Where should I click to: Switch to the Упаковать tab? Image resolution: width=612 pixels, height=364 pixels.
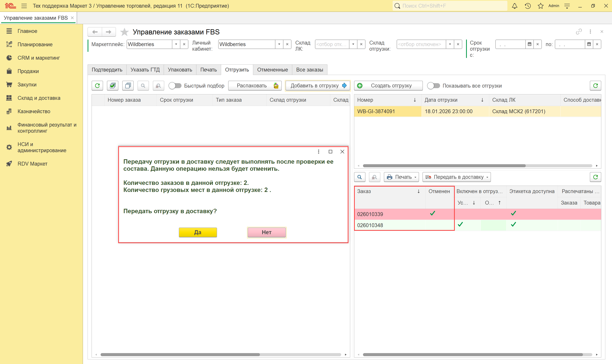pyautogui.click(x=180, y=70)
